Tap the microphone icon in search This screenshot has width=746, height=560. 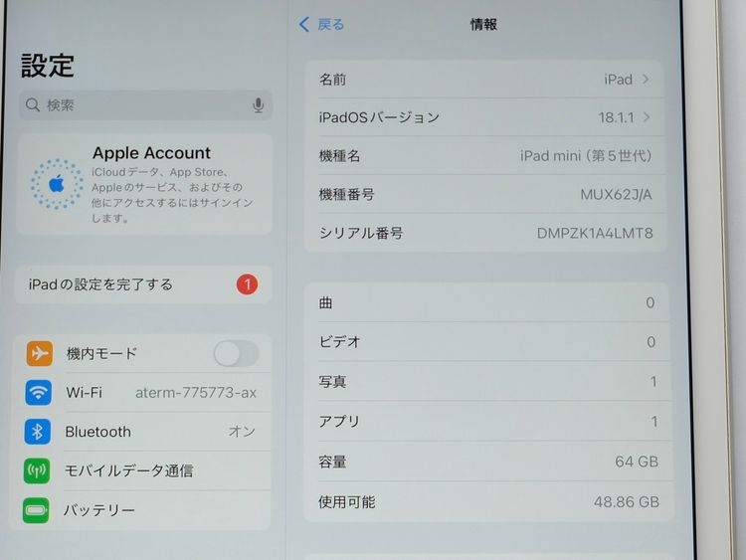point(258,105)
